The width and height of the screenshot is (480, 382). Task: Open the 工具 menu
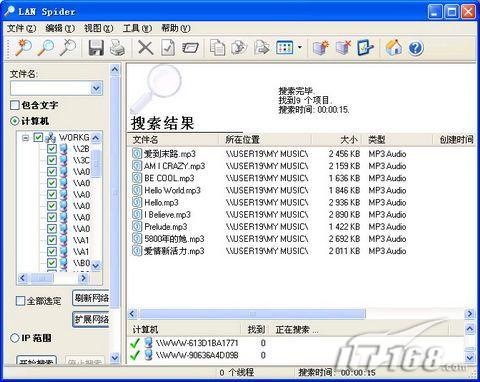(137, 28)
